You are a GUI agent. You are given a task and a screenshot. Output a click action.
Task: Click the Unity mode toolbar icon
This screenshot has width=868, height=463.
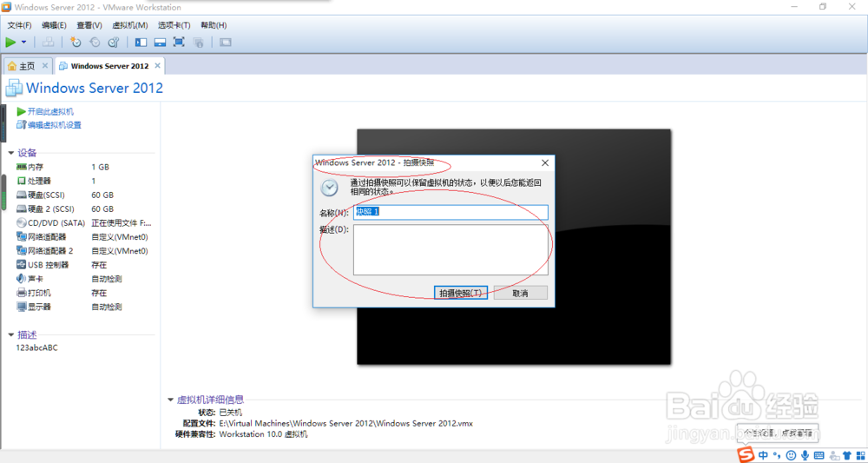(x=198, y=42)
